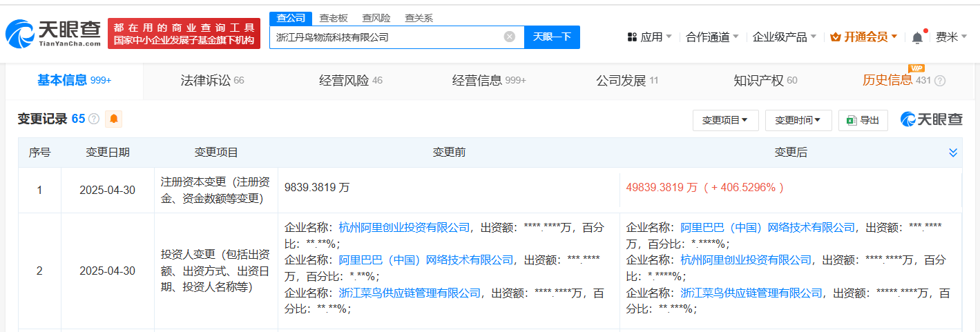Click help icon next to 历史信息 431

(940, 81)
